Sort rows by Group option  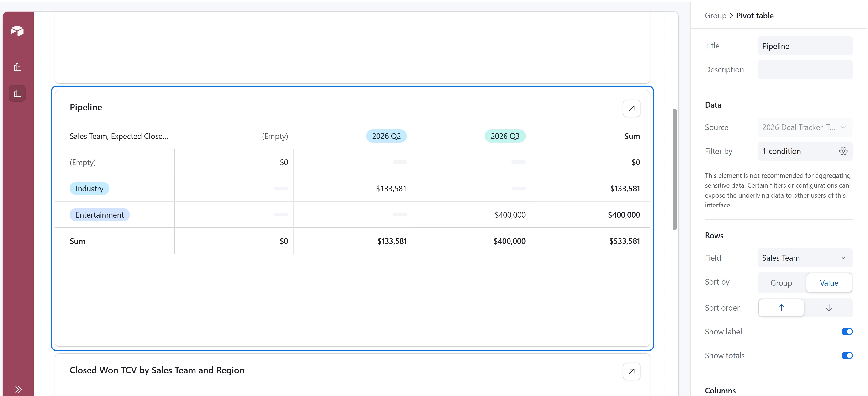click(x=781, y=283)
